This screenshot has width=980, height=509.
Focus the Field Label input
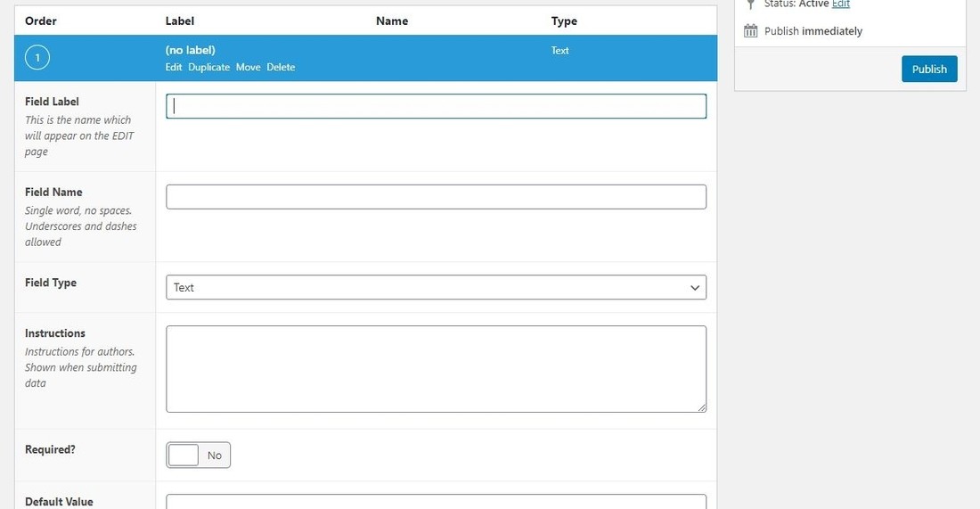click(437, 106)
